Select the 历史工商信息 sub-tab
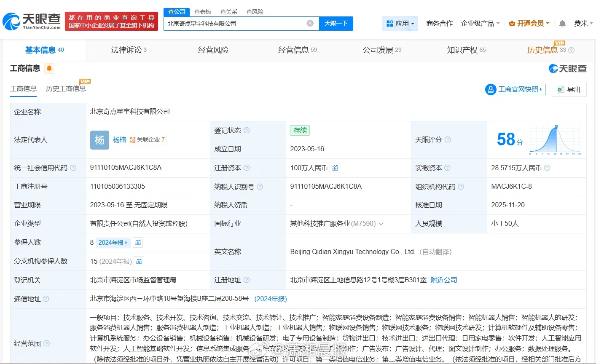Screen dimensions: 596x364 66,88
